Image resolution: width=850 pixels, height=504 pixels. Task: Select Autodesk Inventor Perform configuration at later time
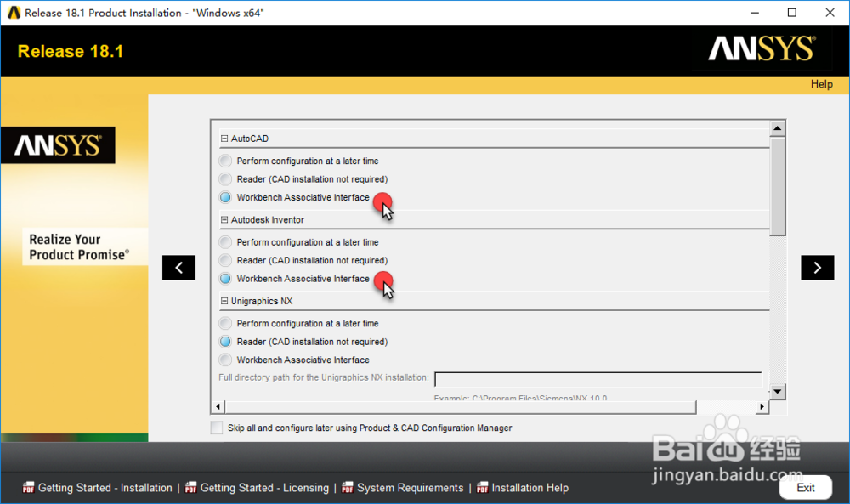[225, 242]
